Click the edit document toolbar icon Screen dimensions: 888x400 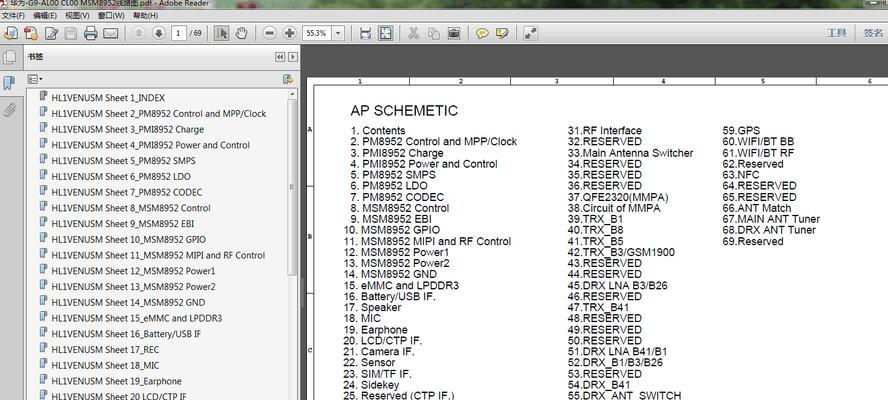(x=52, y=33)
